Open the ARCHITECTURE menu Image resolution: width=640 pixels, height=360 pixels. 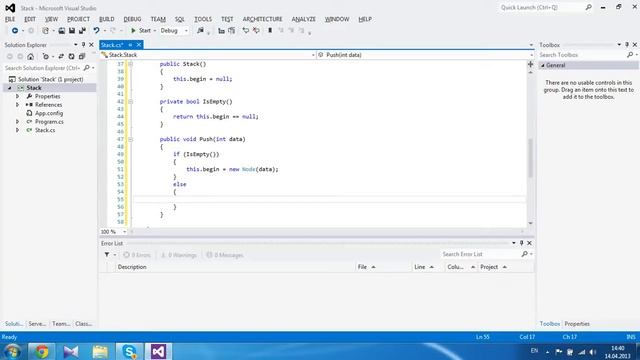(262, 19)
